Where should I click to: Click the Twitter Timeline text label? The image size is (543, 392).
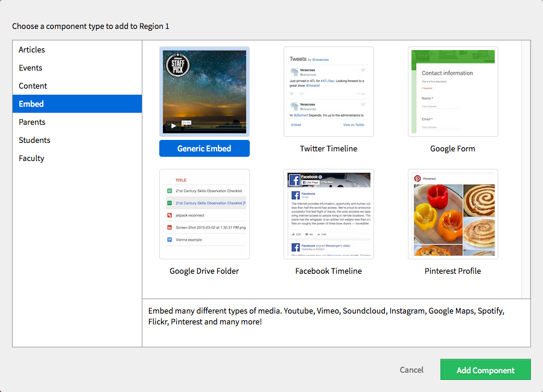tap(328, 148)
